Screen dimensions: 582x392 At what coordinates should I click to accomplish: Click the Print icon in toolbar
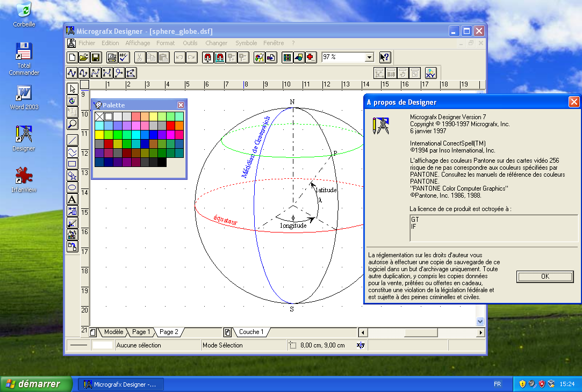pos(112,57)
